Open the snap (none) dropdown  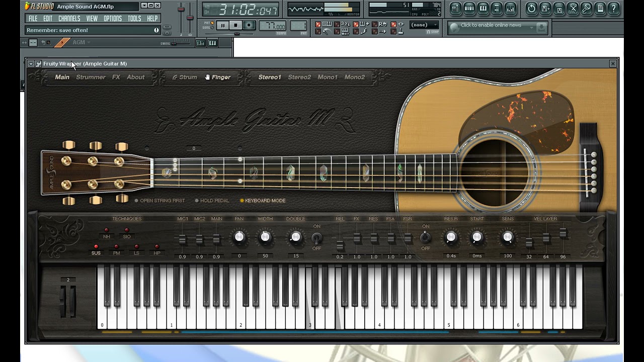pyautogui.click(x=425, y=25)
